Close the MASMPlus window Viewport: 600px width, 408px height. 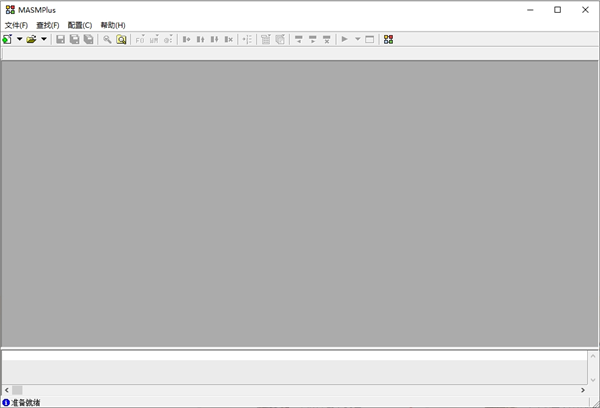(x=585, y=10)
